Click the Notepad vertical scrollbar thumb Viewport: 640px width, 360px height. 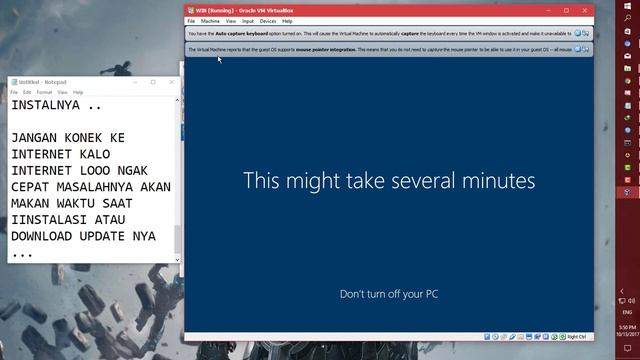177,239
